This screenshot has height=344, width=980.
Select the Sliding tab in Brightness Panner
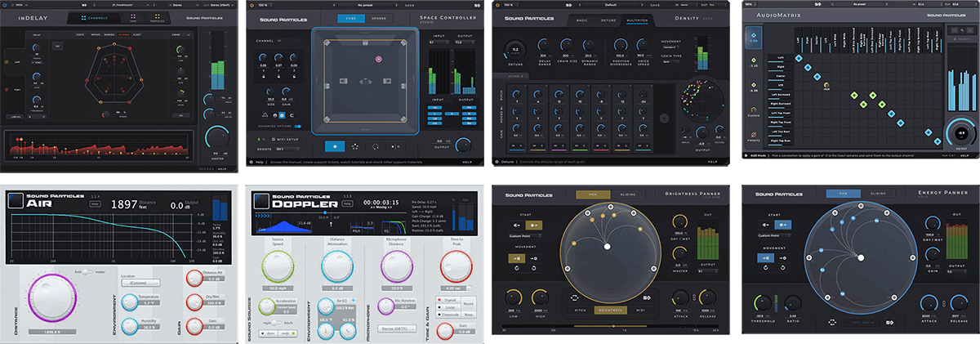point(628,194)
